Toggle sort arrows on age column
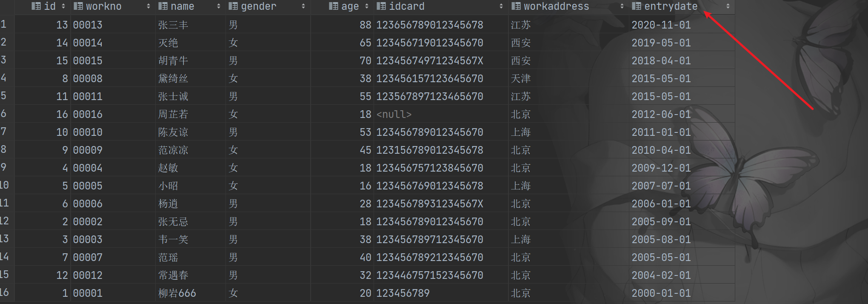Image resolution: width=868 pixels, height=304 pixels. coord(367,6)
